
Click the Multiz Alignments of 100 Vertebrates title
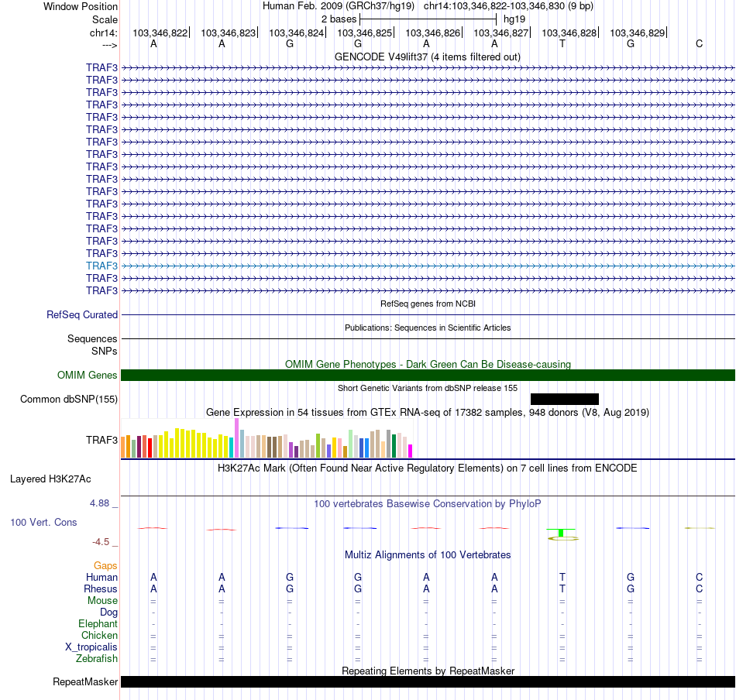click(428, 555)
